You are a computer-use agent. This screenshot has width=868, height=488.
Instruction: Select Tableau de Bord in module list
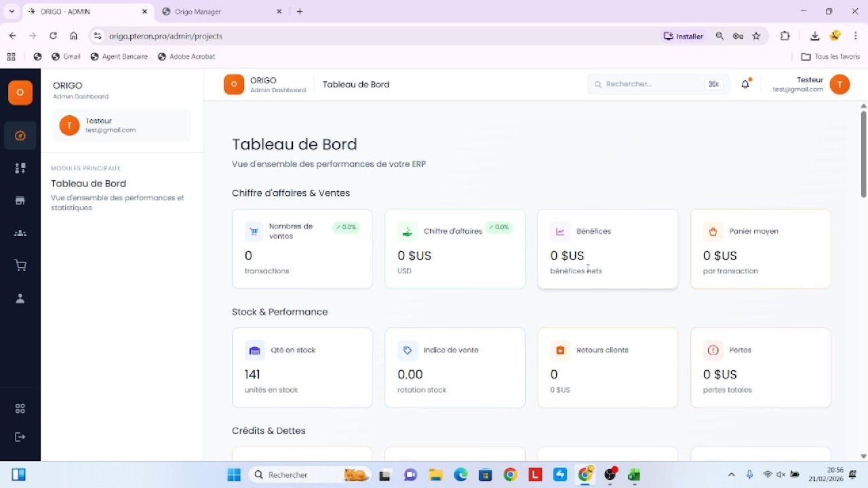pos(88,184)
